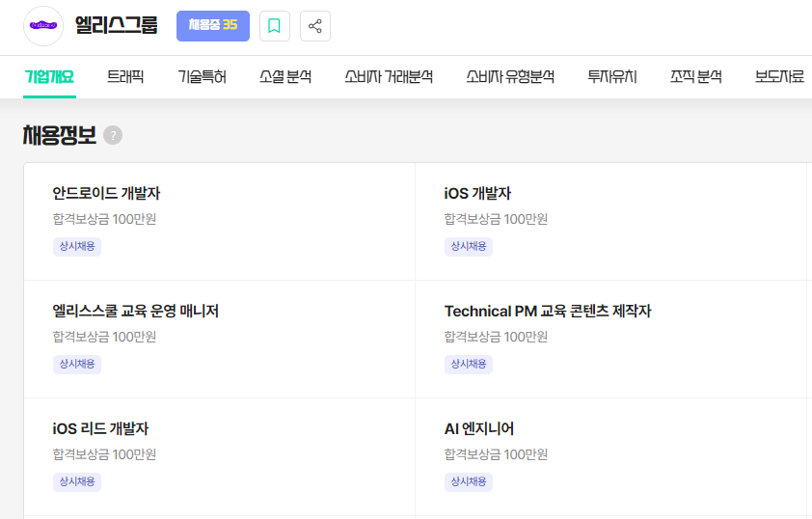This screenshot has height=519, width=812.
Task: Open the 소비자 거래분석 tab
Action: [x=389, y=77]
